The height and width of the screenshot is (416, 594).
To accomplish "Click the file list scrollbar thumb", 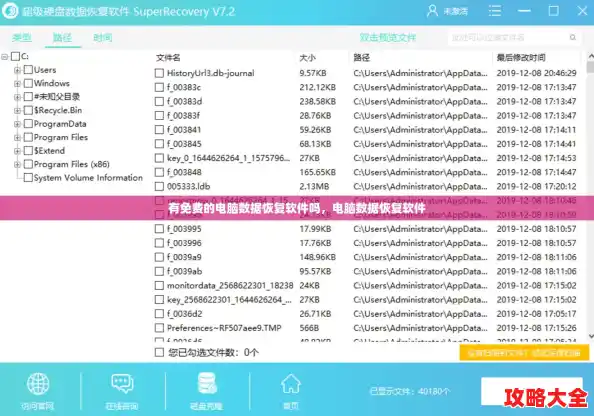I will [x=590, y=67].
